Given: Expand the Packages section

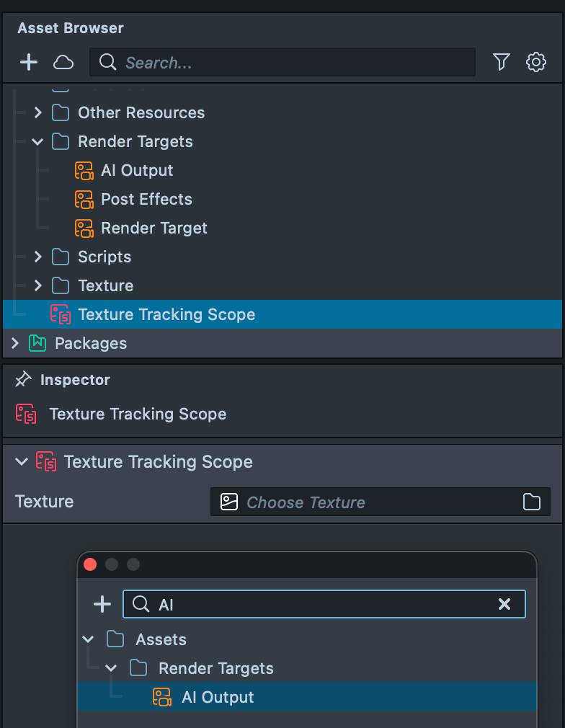Looking at the screenshot, I should [14, 343].
